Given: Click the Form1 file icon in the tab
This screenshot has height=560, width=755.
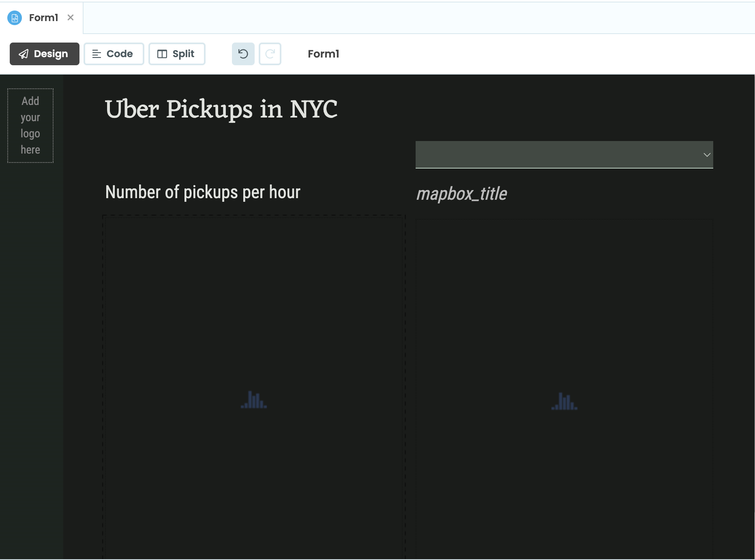Looking at the screenshot, I should (x=15, y=18).
